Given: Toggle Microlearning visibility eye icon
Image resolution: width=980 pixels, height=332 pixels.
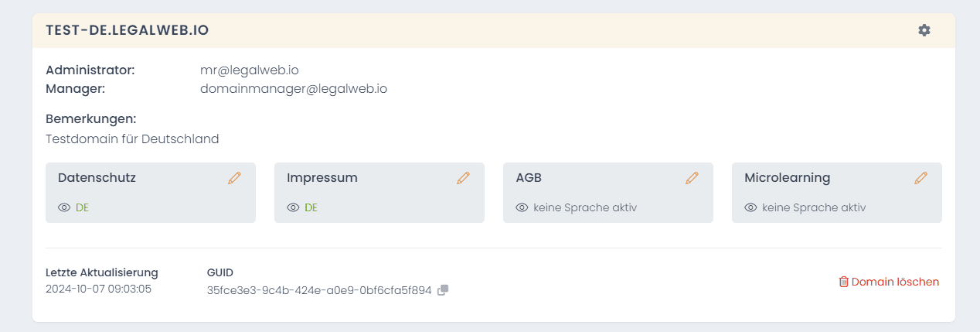Looking at the screenshot, I should point(750,207).
